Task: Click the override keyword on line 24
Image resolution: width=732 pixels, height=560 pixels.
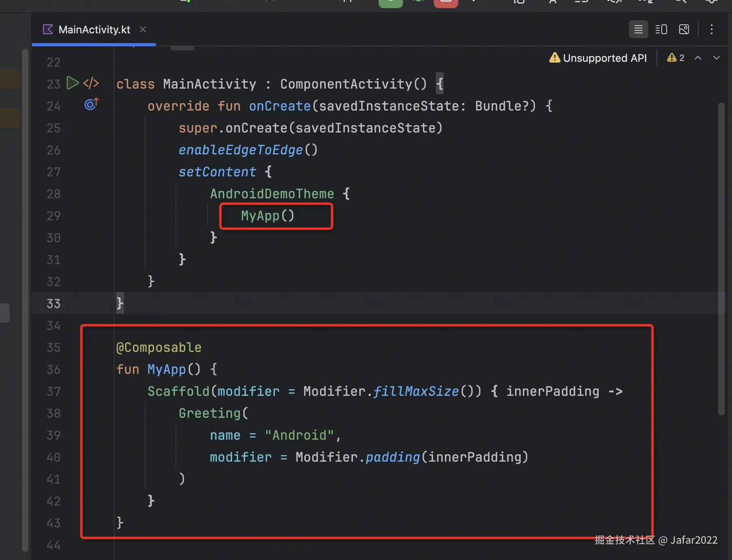Action: (178, 106)
